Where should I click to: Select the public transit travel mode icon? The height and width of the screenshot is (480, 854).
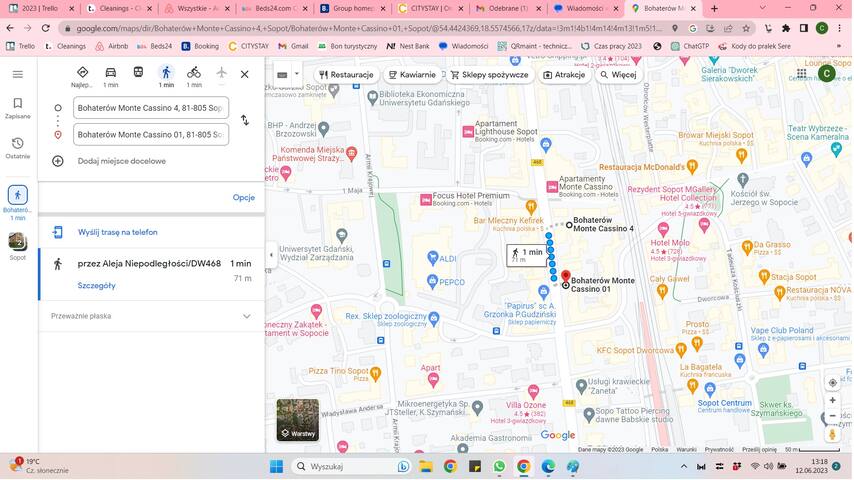point(138,73)
